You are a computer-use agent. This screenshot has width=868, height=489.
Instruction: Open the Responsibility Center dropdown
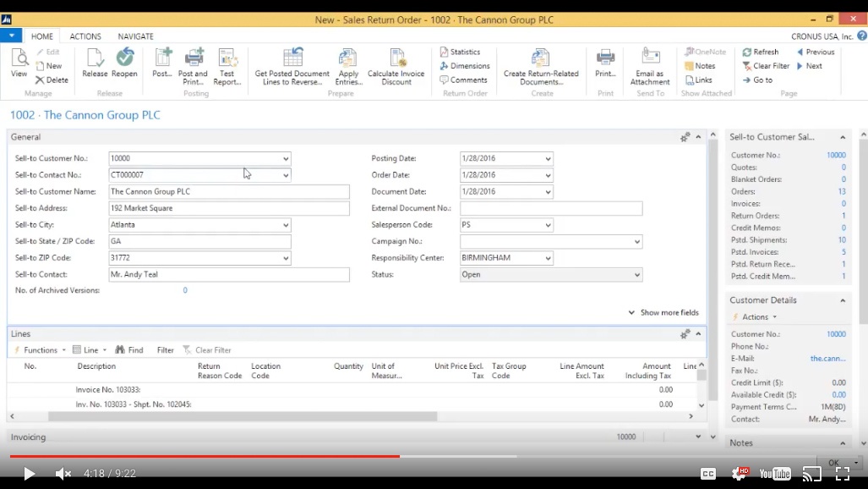(548, 258)
